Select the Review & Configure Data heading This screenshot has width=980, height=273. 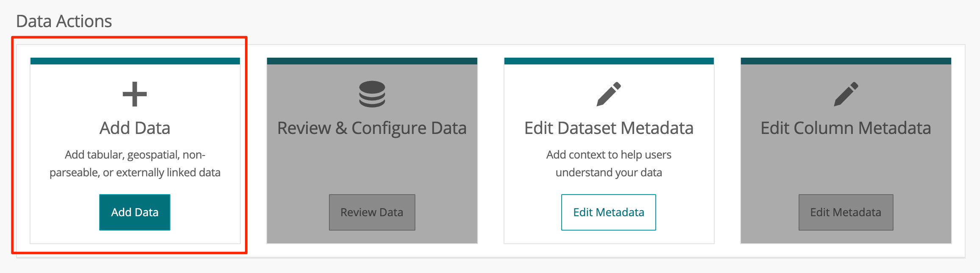point(372,128)
